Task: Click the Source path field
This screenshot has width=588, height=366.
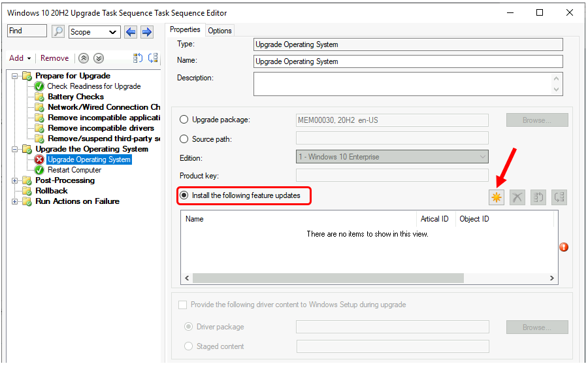Action: click(392, 138)
